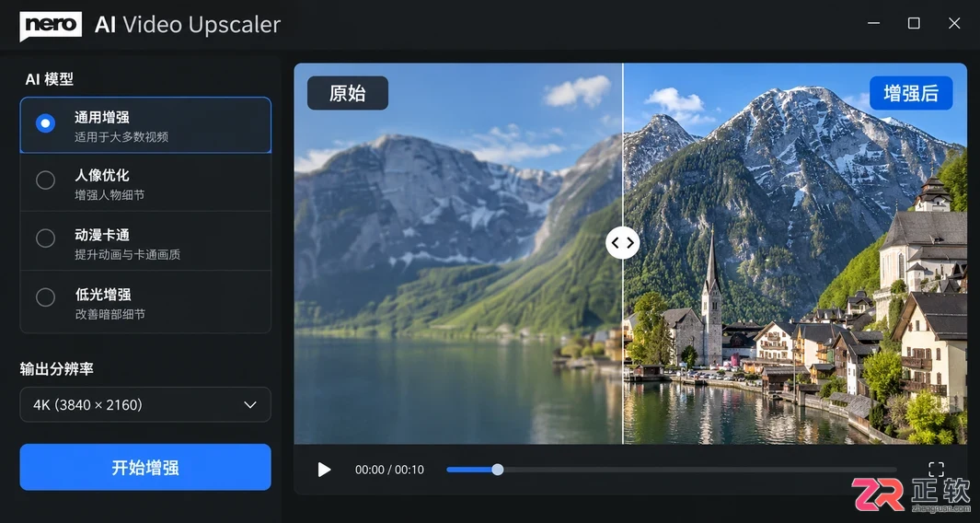This screenshot has width=980, height=523.
Task: Click the 00:00 / 00:10 time display
Action: point(389,470)
